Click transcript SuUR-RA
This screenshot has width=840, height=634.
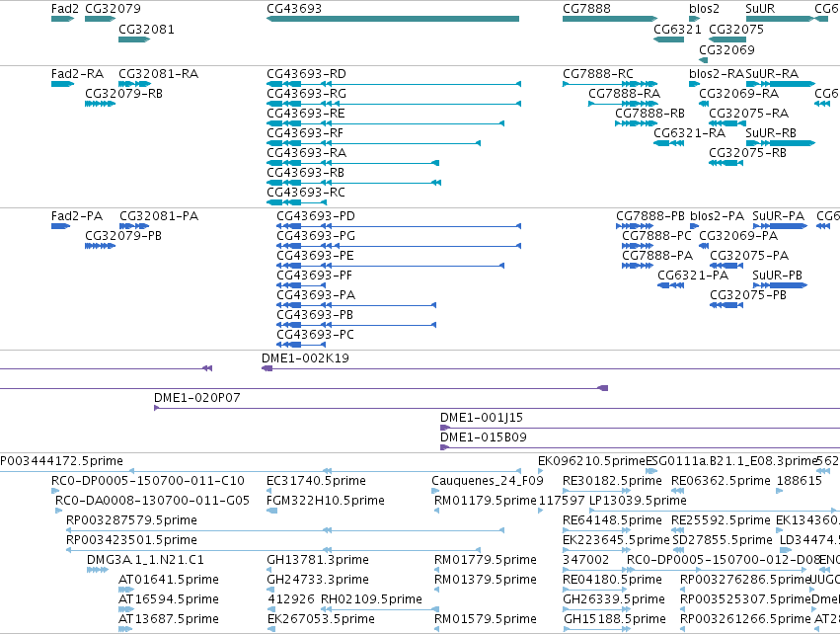point(781,84)
